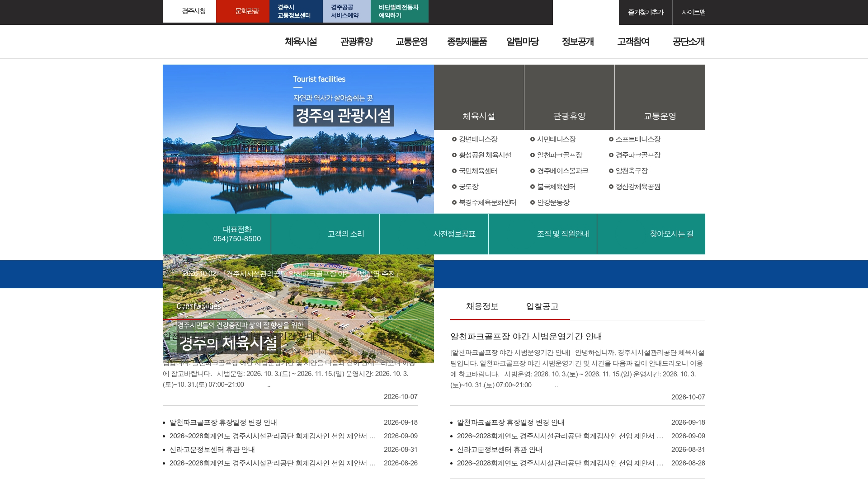This screenshot has width=868, height=488.
Task: Open the 종량제물품 main menu
Action: [x=467, y=42]
